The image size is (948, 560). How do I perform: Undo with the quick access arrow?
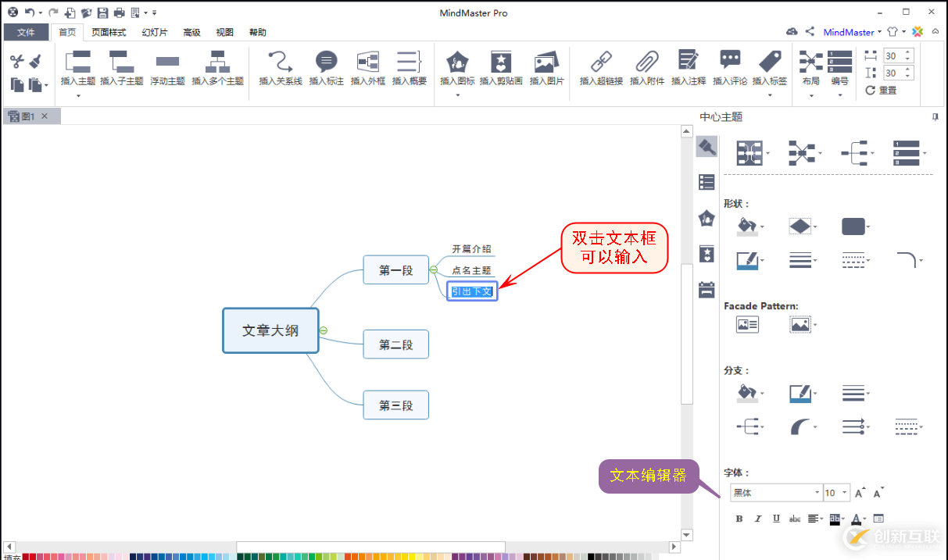[x=29, y=12]
